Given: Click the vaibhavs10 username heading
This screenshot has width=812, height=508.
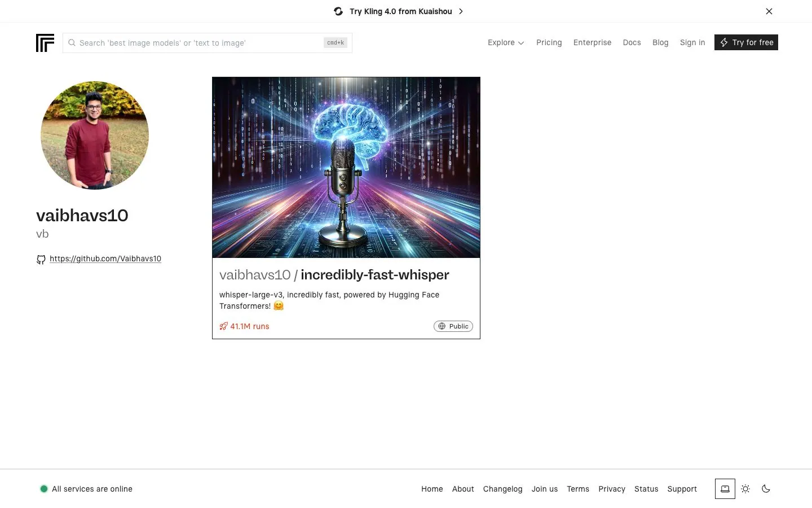Looking at the screenshot, I should pos(82,216).
